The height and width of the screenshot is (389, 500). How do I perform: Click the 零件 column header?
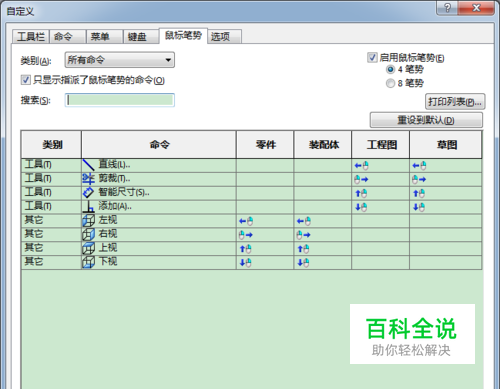pyautogui.click(x=265, y=144)
